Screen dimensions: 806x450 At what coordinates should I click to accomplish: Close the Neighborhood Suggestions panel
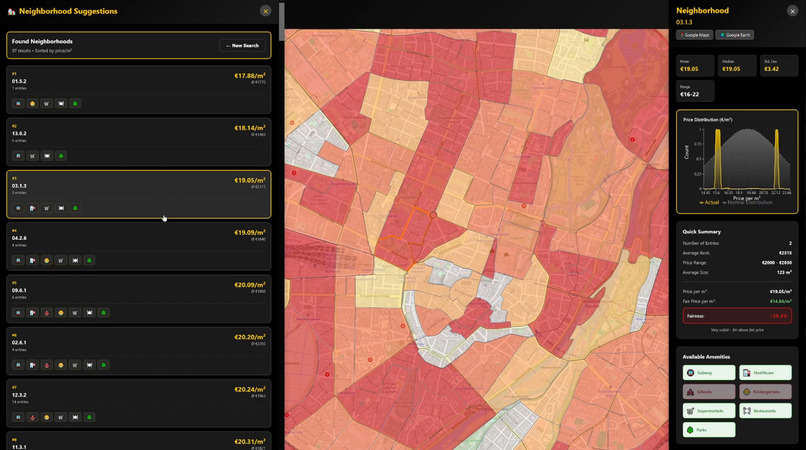coord(265,11)
